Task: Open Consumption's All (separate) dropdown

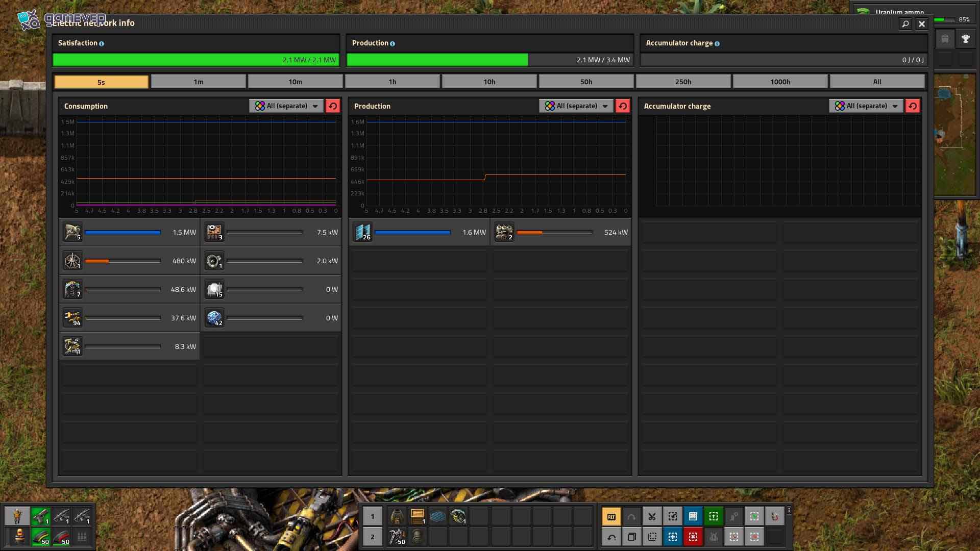Action: pyautogui.click(x=286, y=106)
